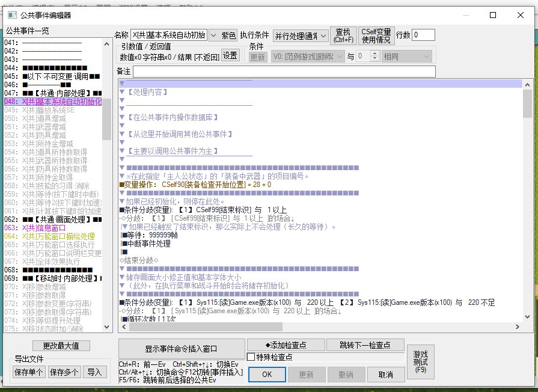Screen dimensions: 538x392
Task: Toggle the 特殊检查点 checkbox
Action: tap(251, 357)
